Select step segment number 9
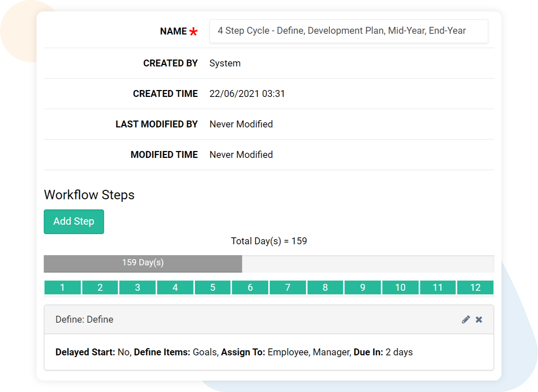The width and height of the screenshot is (538, 392). tap(363, 287)
